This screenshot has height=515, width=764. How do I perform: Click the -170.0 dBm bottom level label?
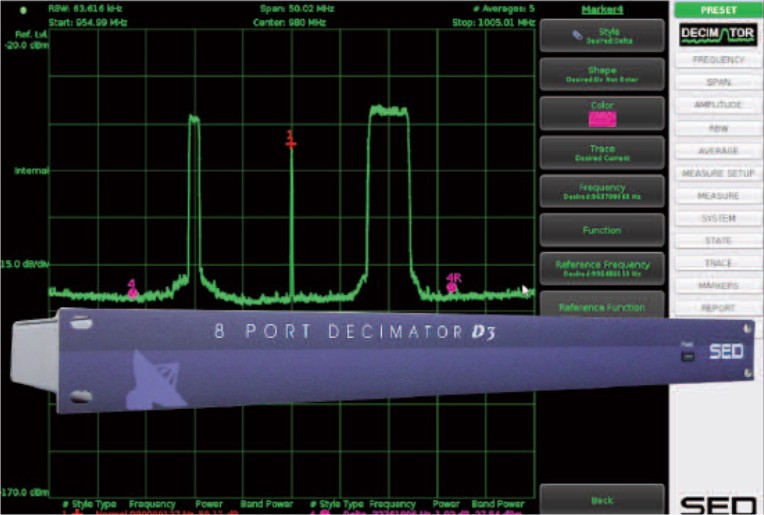click(24, 492)
